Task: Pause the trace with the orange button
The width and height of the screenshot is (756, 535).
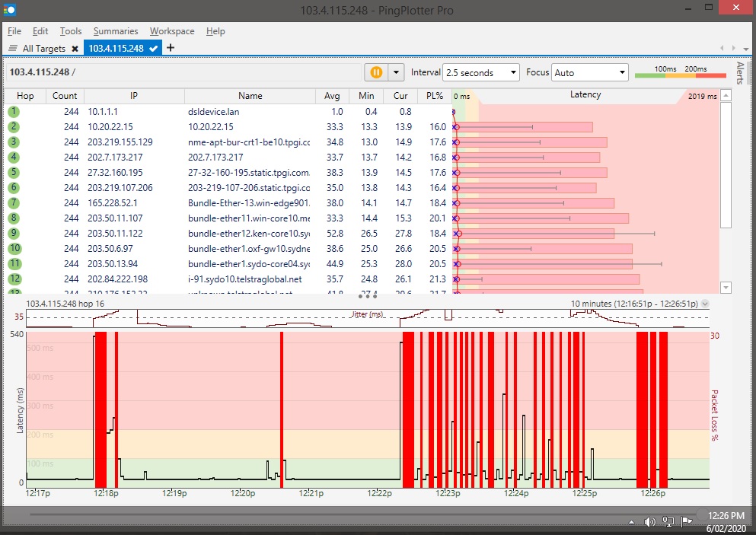Action: 376,72
